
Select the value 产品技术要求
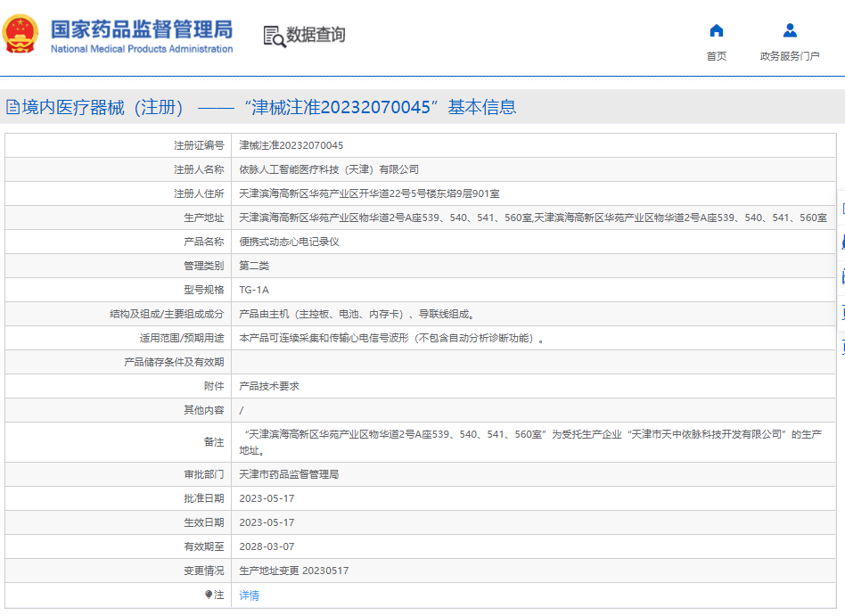coord(269,386)
